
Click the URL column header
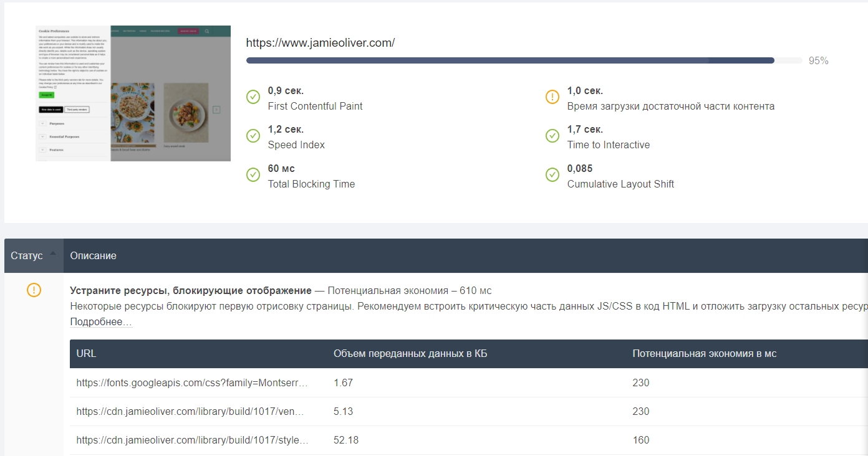pos(86,353)
